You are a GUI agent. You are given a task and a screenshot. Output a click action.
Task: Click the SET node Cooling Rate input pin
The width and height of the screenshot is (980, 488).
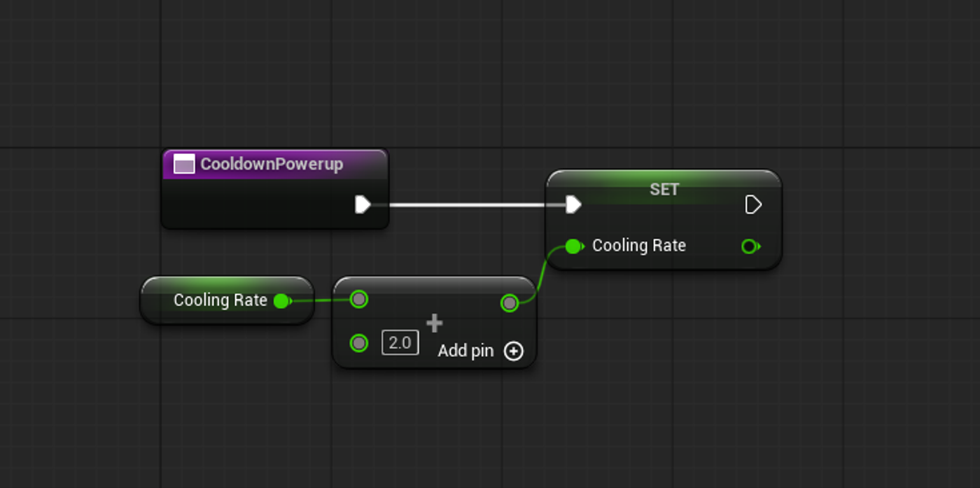pyautogui.click(x=574, y=246)
